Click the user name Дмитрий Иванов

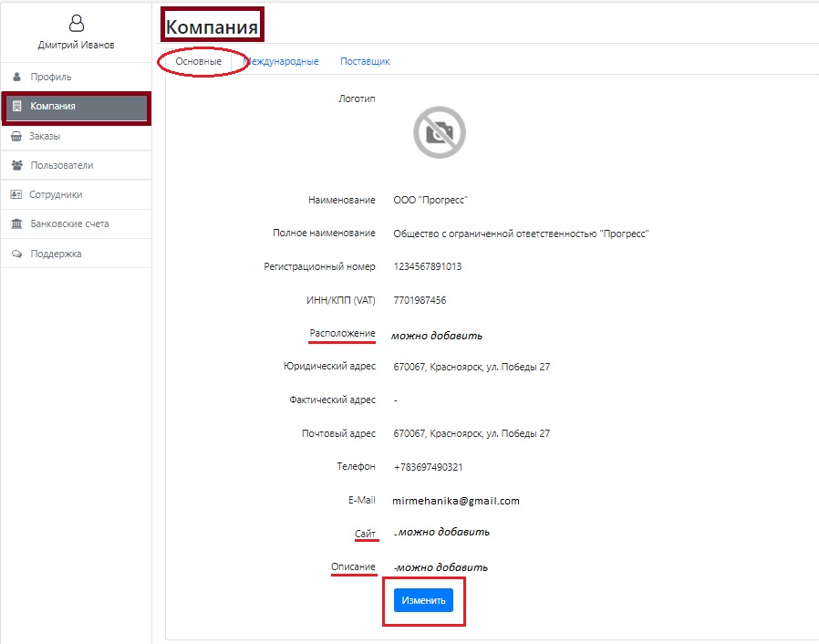tap(77, 45)
